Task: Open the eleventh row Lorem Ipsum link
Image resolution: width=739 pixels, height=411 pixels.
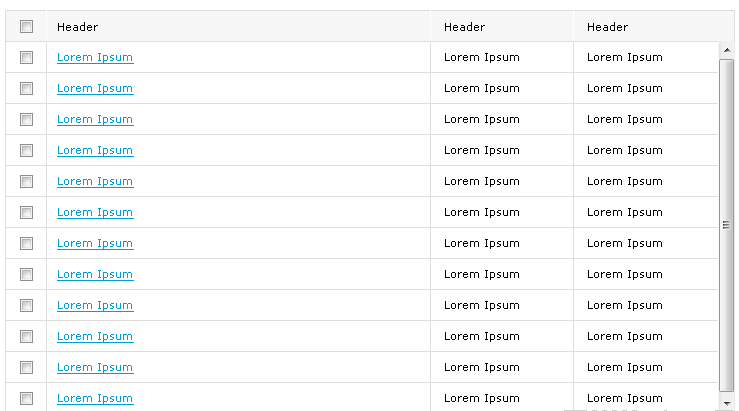Action: (x=95, y=368)
